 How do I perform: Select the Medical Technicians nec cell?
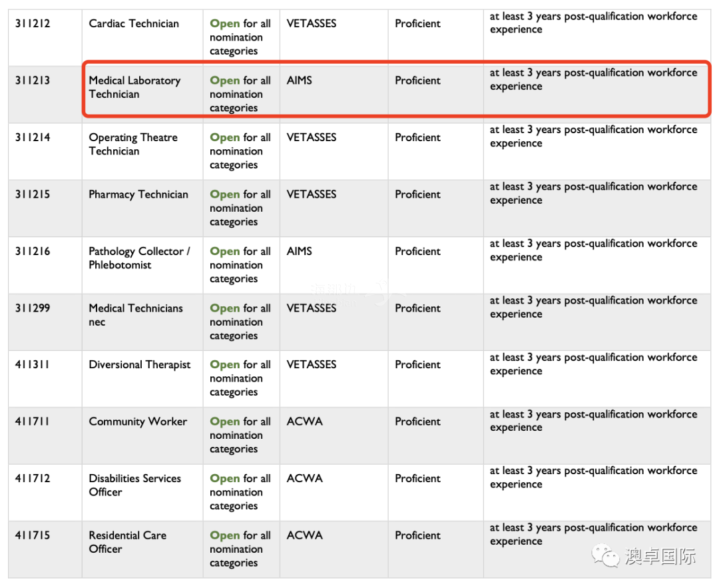click(x=136, y=315)
